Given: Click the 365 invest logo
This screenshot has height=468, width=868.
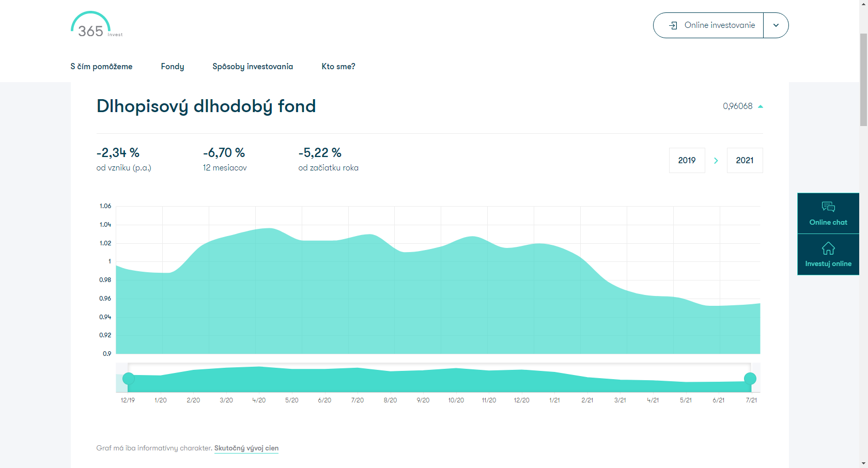Looking at the screenshot, I should (x=97, y=24).
